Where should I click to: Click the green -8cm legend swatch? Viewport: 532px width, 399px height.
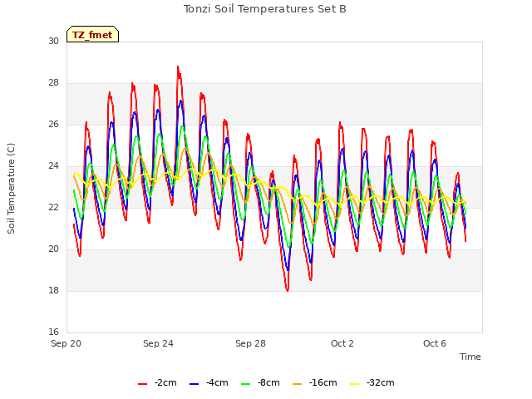(246, 384)
